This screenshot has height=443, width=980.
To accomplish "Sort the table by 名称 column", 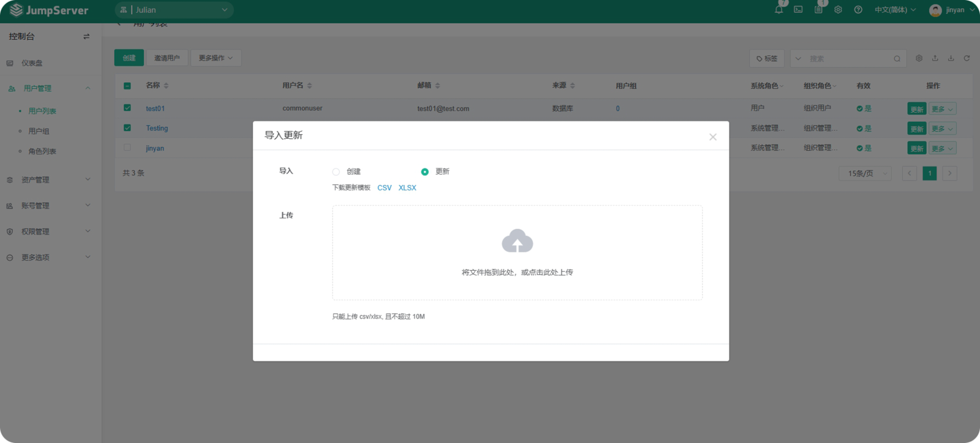I will point(166,86).
